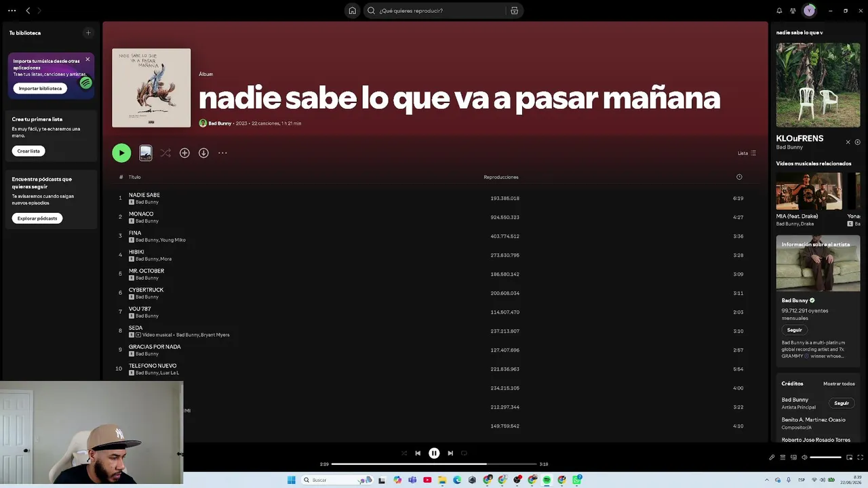Viewport: 868px width, 488px height.
Task: Open Windows Start menu
Action: [x=291, y=480]
